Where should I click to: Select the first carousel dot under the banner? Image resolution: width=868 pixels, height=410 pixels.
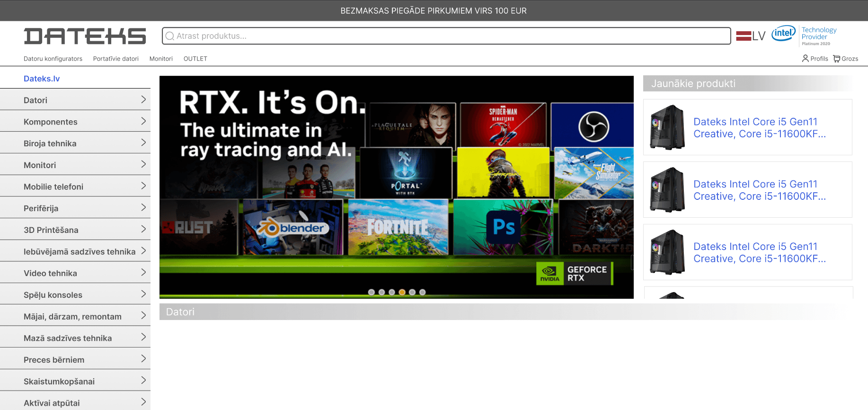point(372,292)
